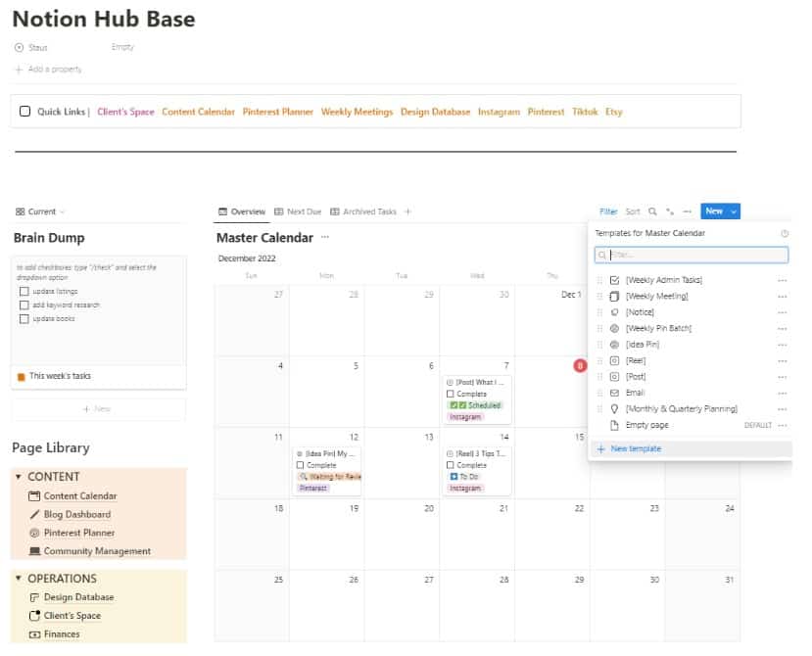Open the Tiktok quick link
The height and width of the screenshot is (656, 812).
585,112
